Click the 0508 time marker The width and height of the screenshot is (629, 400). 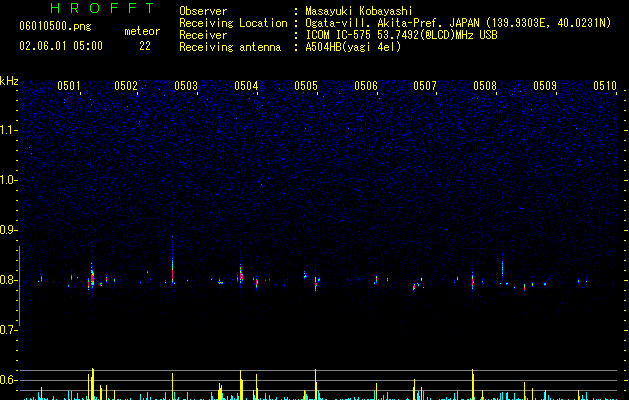point(485,86)
